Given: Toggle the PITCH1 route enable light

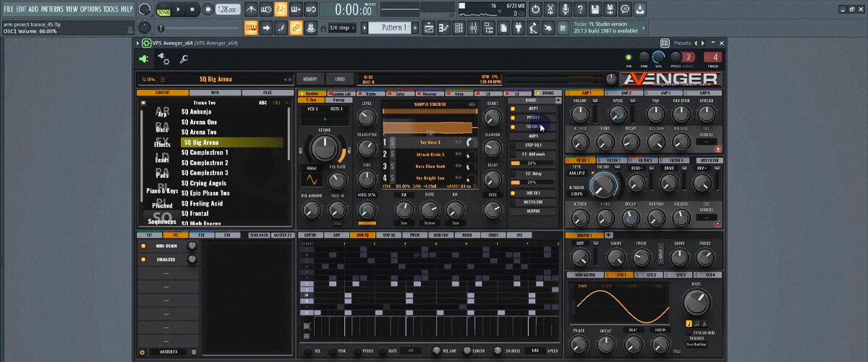Looking at the screenshot, I should click(513, 117).
